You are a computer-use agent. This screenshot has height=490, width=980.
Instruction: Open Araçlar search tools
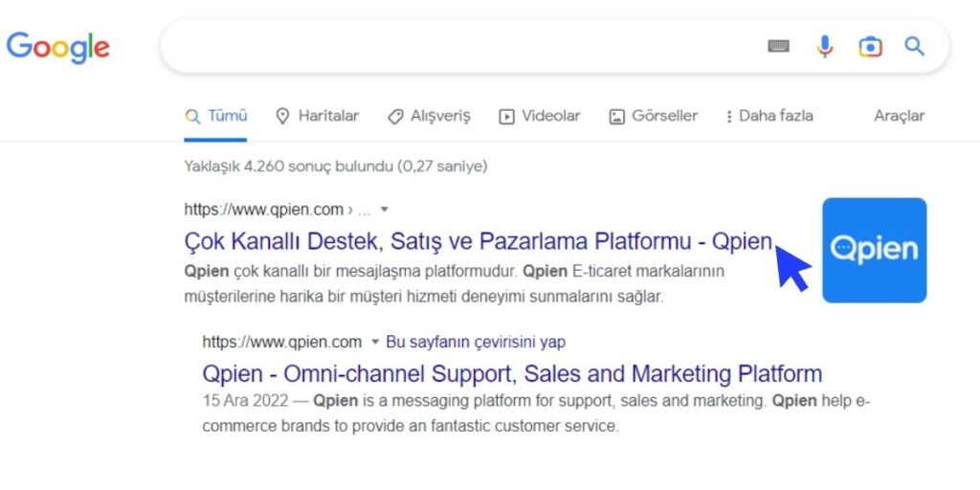[899, 116]
